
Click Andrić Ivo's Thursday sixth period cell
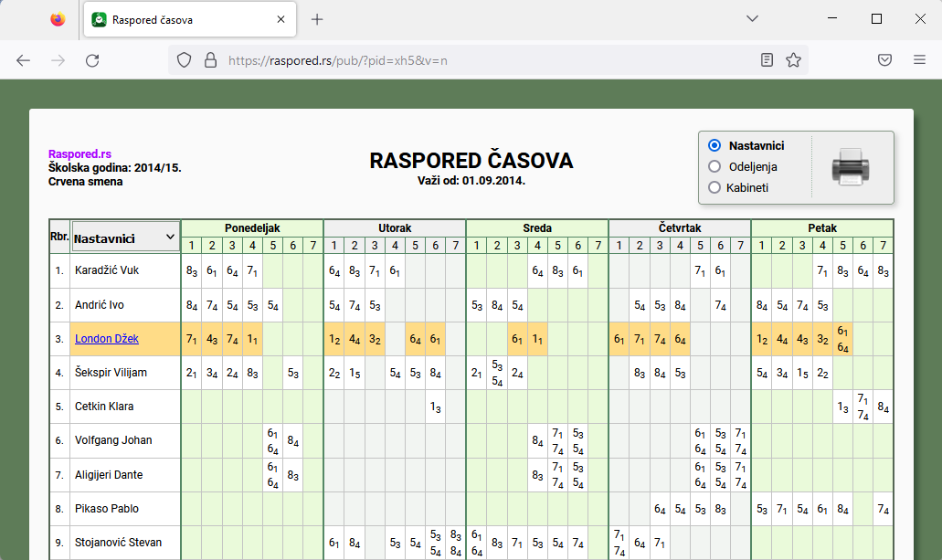pos(720,305)
